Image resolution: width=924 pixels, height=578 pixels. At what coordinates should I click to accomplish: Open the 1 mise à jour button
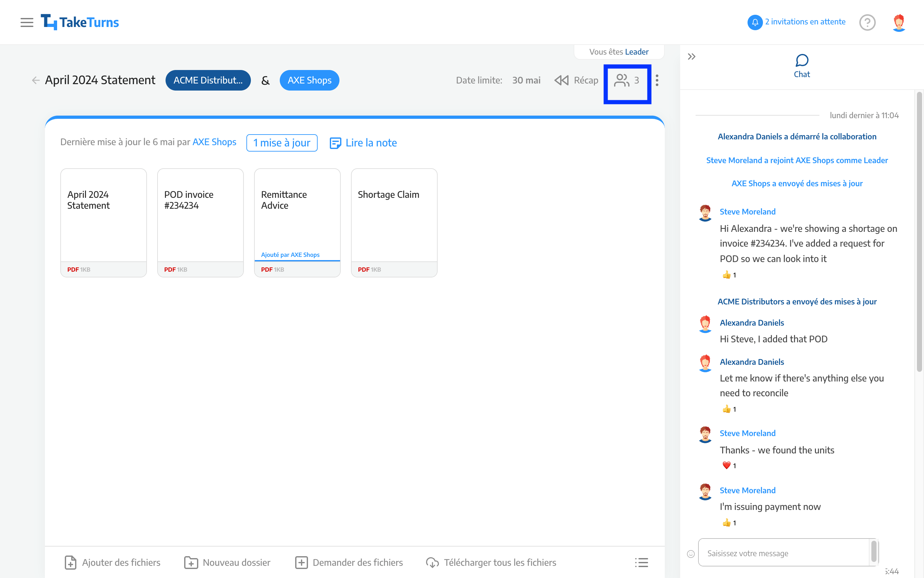pyautogui.click(x=282, y=143)
